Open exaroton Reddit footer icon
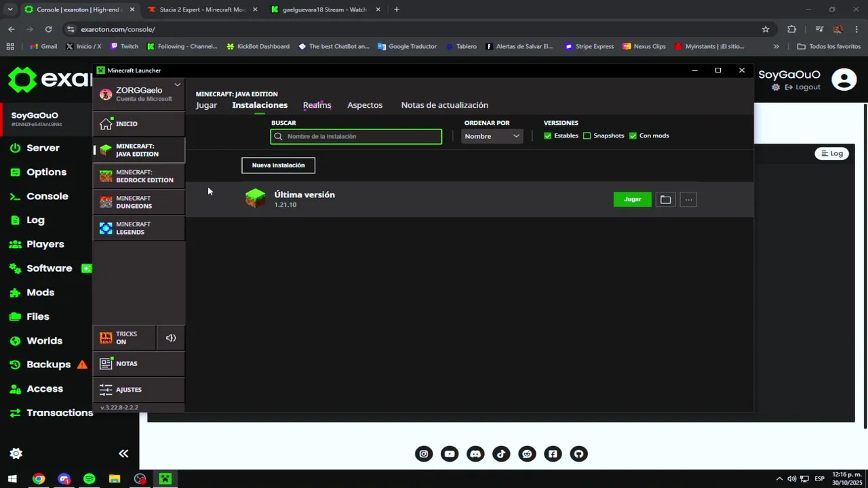 [527, 454]
